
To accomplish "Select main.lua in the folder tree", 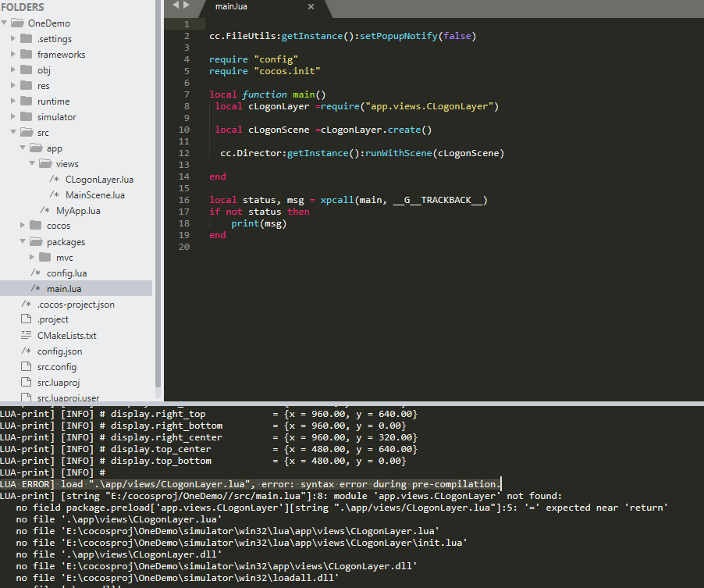I will pos(64,288).
